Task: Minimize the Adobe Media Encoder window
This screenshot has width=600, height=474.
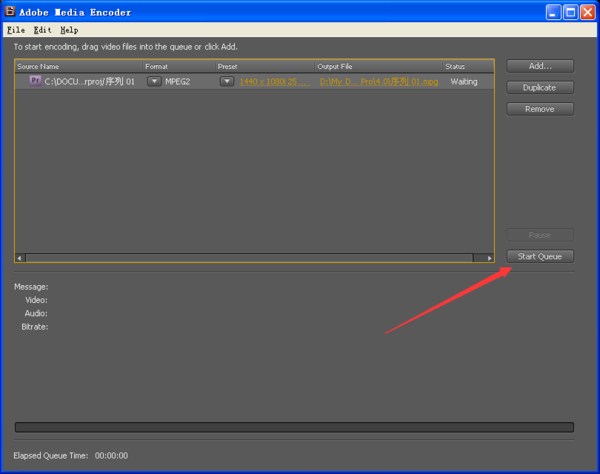Action: (x=553, y=12)
